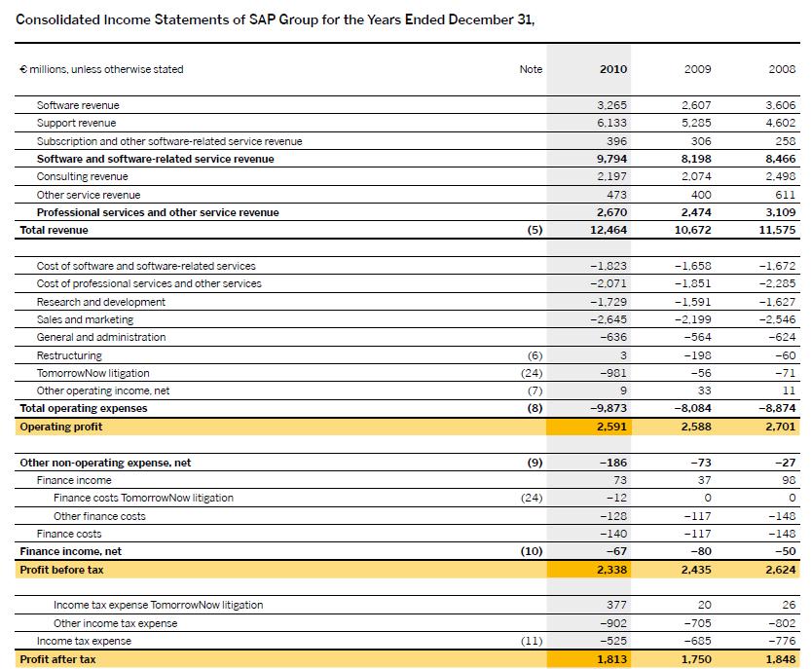Click the 'Sales and marketing' label
The image size is (812, 669).
[85, 319]
